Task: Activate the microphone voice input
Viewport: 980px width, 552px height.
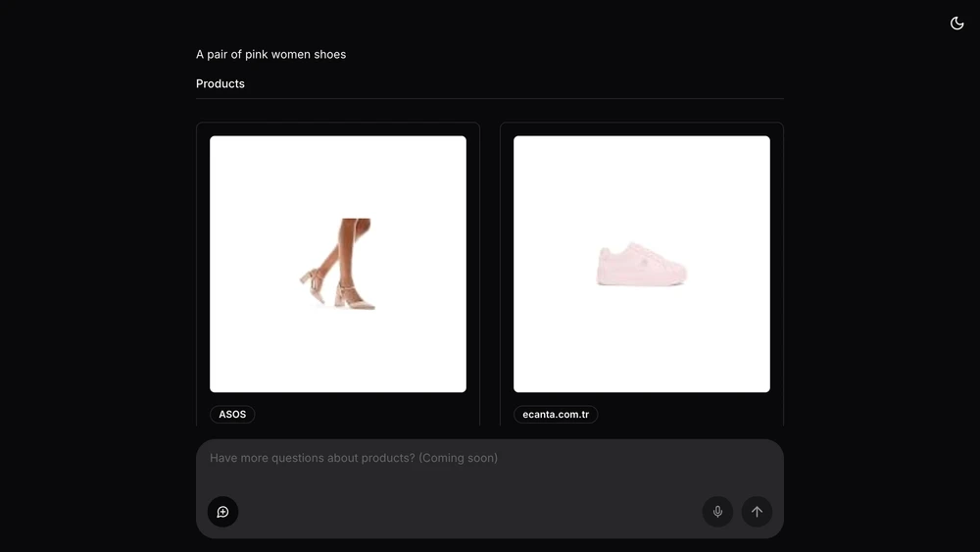Action: 717,512
